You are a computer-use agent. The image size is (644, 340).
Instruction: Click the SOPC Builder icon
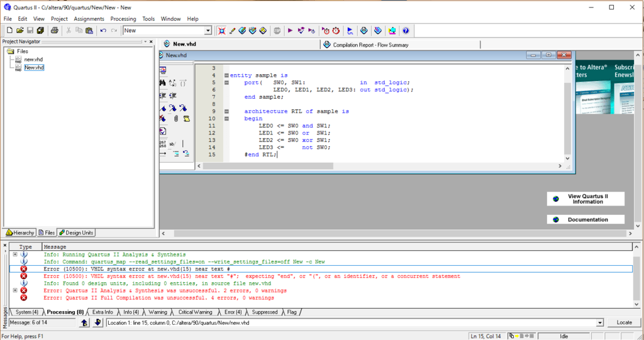392,30
